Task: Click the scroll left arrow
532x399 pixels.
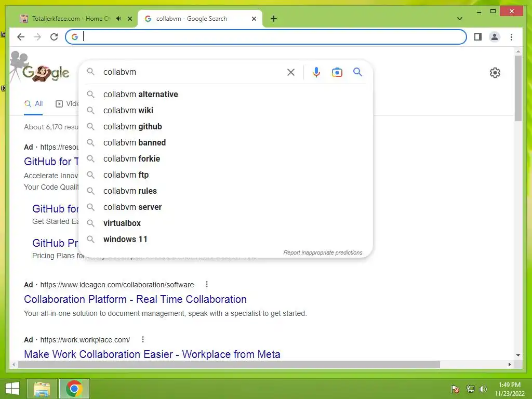Action: point(14,364)
